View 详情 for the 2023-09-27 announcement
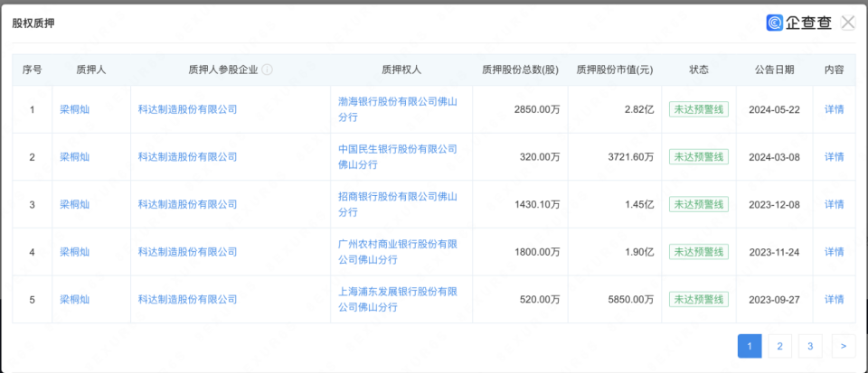 (x=835, y=300)
